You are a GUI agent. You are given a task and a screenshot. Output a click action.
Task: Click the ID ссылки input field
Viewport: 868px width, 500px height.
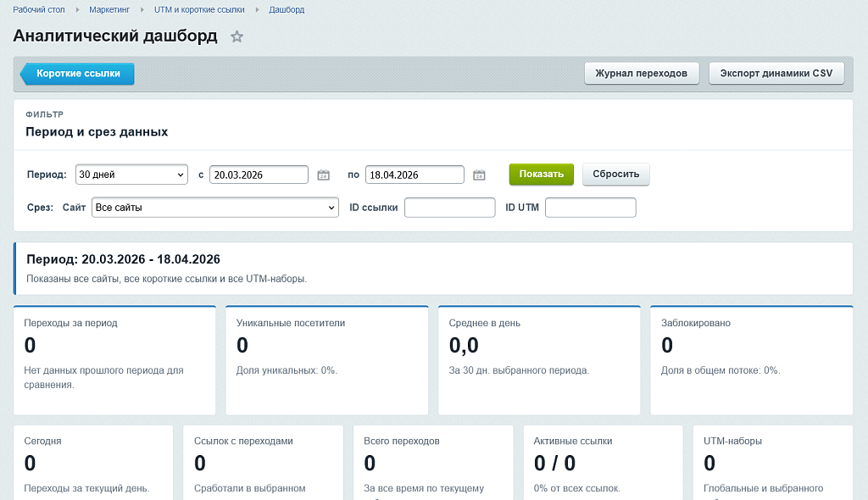[x=449, y=208]
